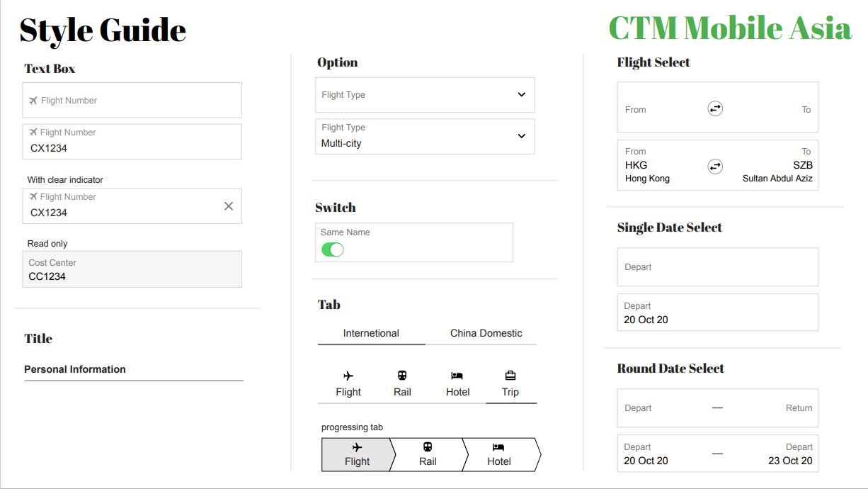Screen dimensions: 868x489
Task: Select the Internetional tab
Action: tap(371, 333)
